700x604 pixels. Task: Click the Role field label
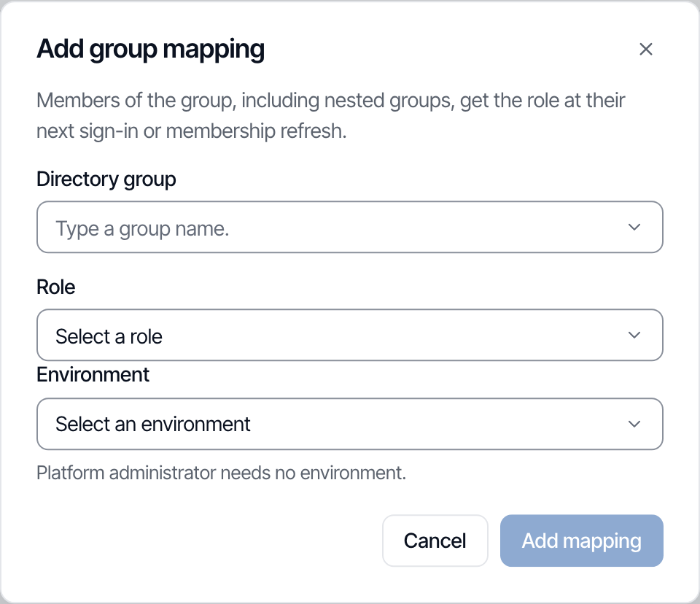pyautogui.click(x=56, y=287)
